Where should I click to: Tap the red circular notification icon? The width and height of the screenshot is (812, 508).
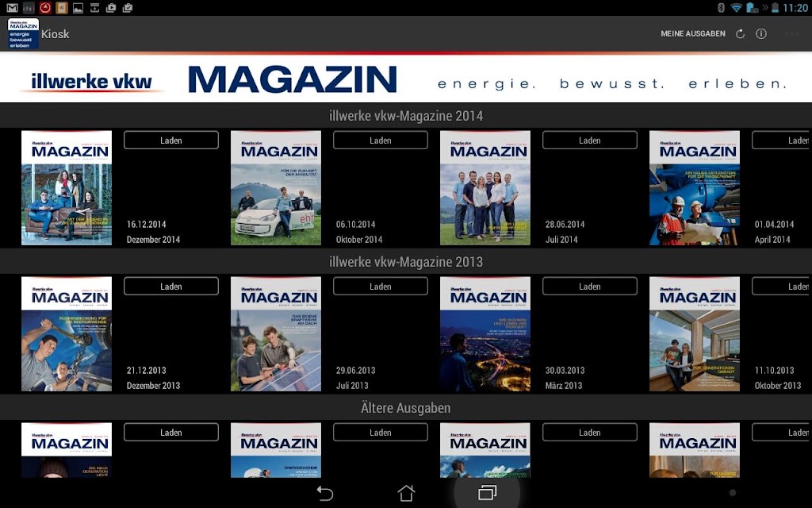(x=45, y=8)
